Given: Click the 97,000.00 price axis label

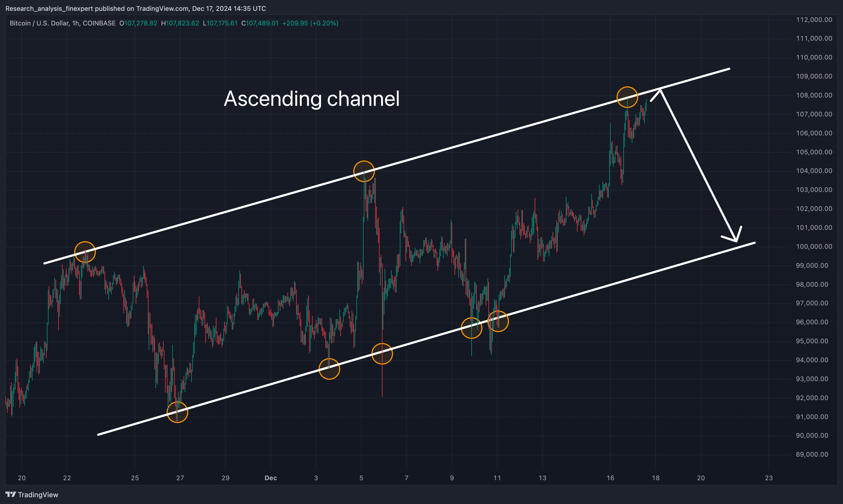Looking at the screenshot, I should pyautogui.click(x=812, y=303).
